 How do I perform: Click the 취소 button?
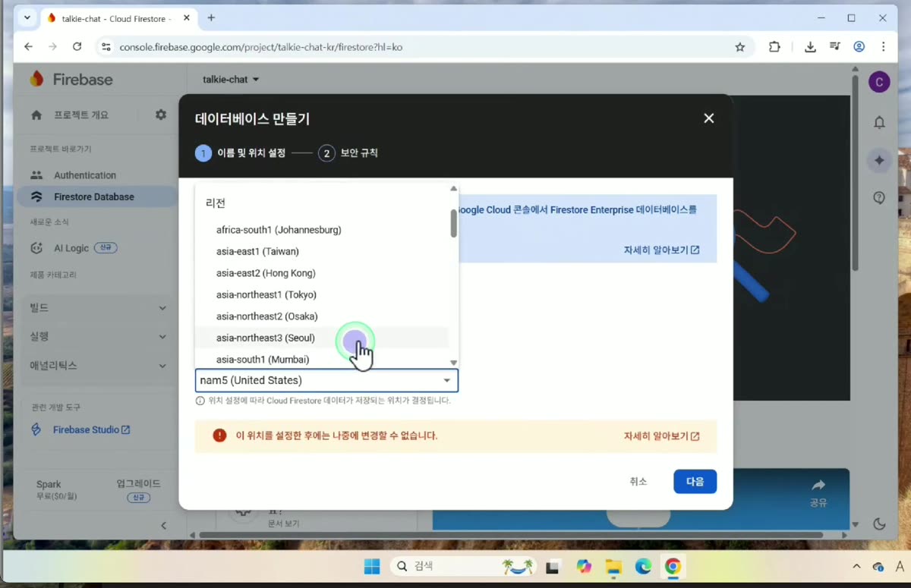[x=638, y=482]
